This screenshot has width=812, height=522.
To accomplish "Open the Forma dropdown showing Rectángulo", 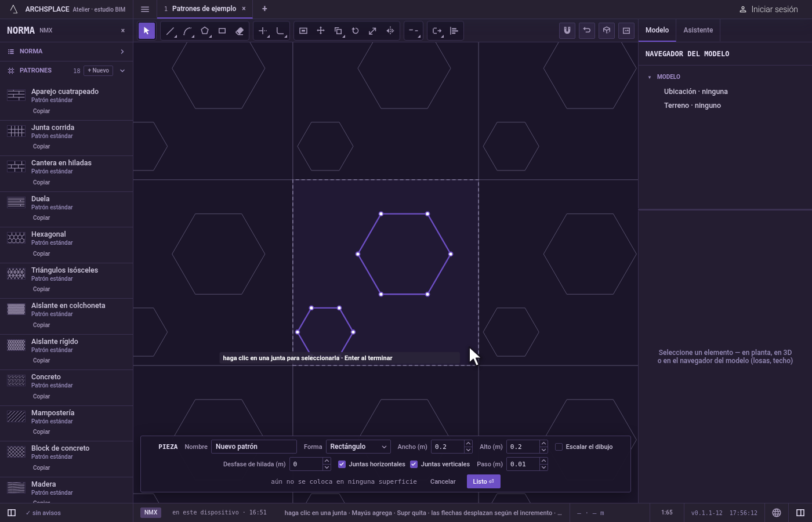I will coord(358,447).
